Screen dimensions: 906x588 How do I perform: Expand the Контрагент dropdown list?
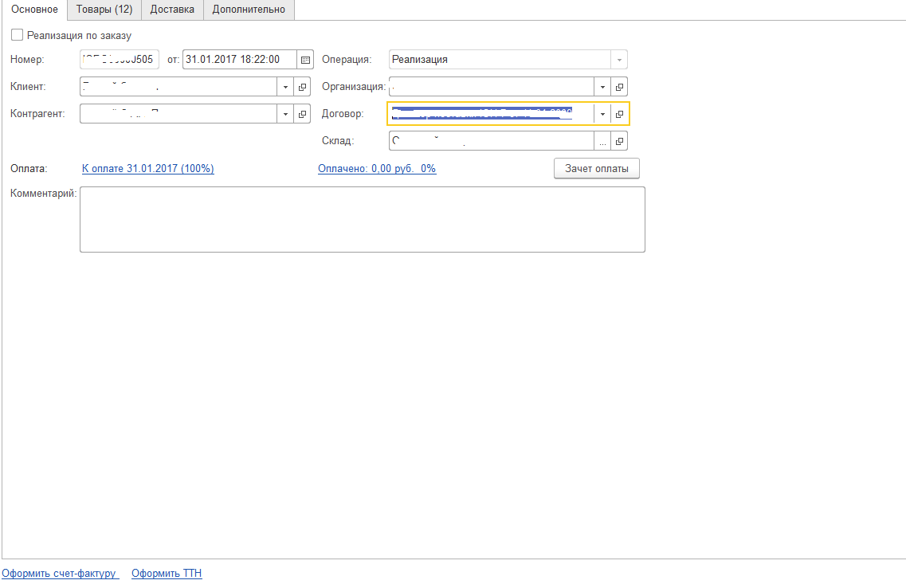pyautogui.click(x=285, y=114)
